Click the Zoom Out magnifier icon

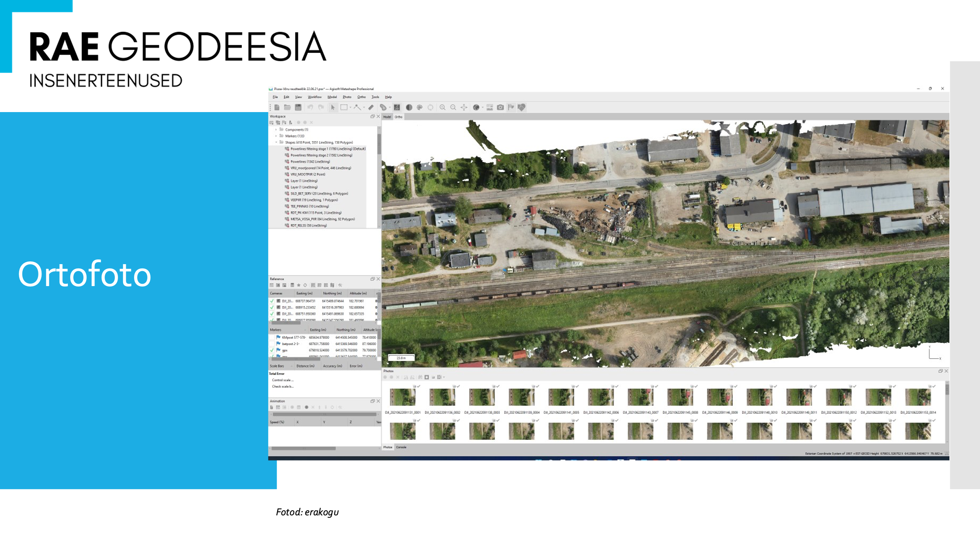(453, 107)
